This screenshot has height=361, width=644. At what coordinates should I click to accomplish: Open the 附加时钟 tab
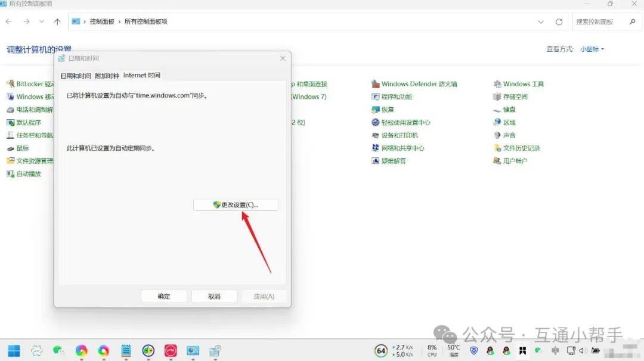107,75
